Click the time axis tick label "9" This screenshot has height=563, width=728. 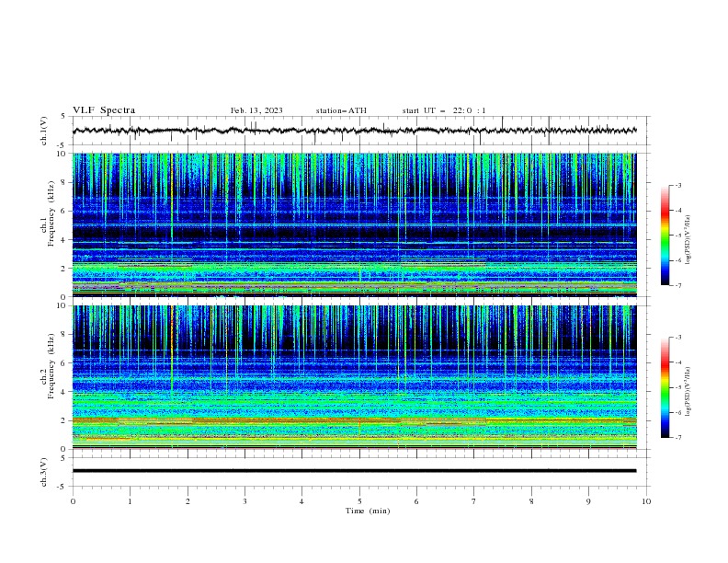(x=588, y=501)
